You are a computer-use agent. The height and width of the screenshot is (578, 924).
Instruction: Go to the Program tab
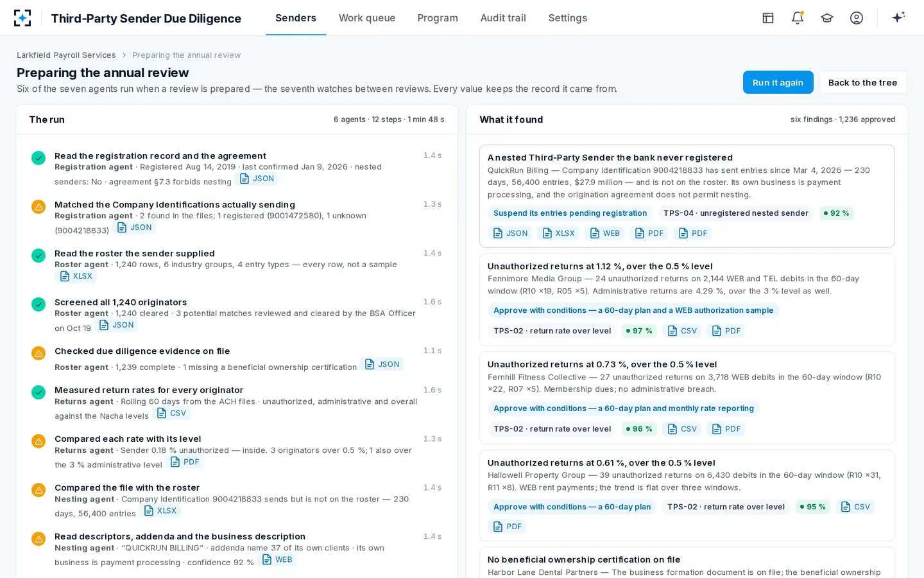click(x=438, y=18)
